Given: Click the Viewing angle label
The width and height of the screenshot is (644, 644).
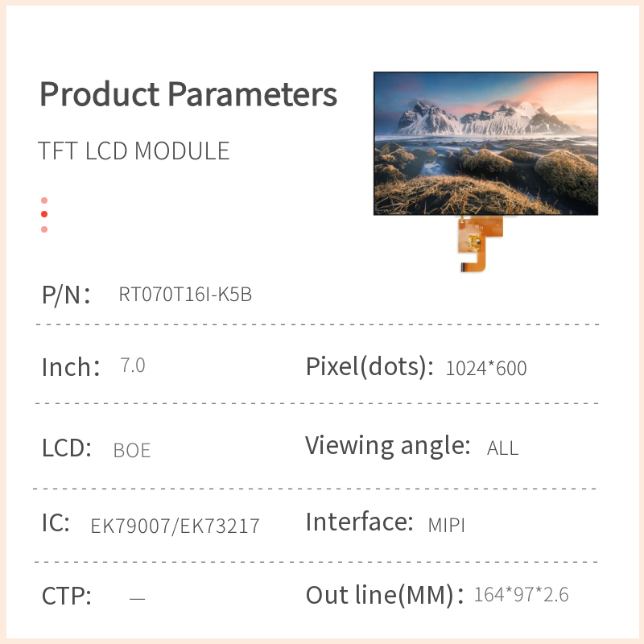Looking at the screenshot, I should tap(387, 445).
